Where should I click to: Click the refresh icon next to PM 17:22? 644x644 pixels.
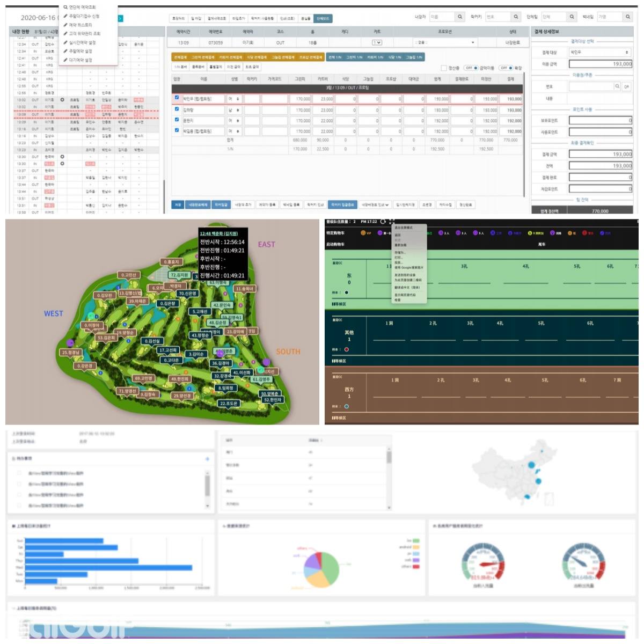click(x=383, y=222)
